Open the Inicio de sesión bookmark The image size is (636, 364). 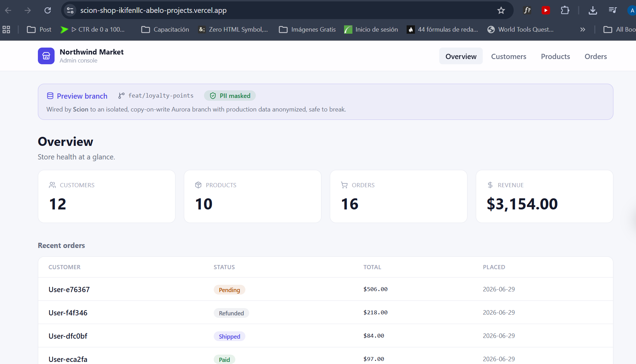click(371, 30)
